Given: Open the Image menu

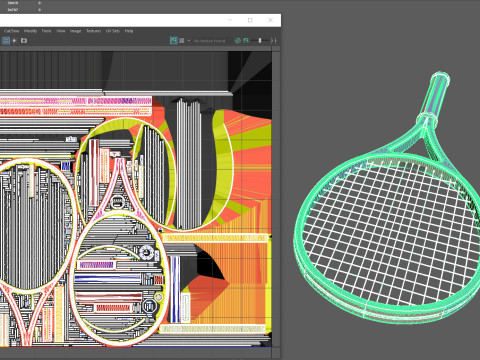Looking at the screenshot, I should click(x=76, y=31).
